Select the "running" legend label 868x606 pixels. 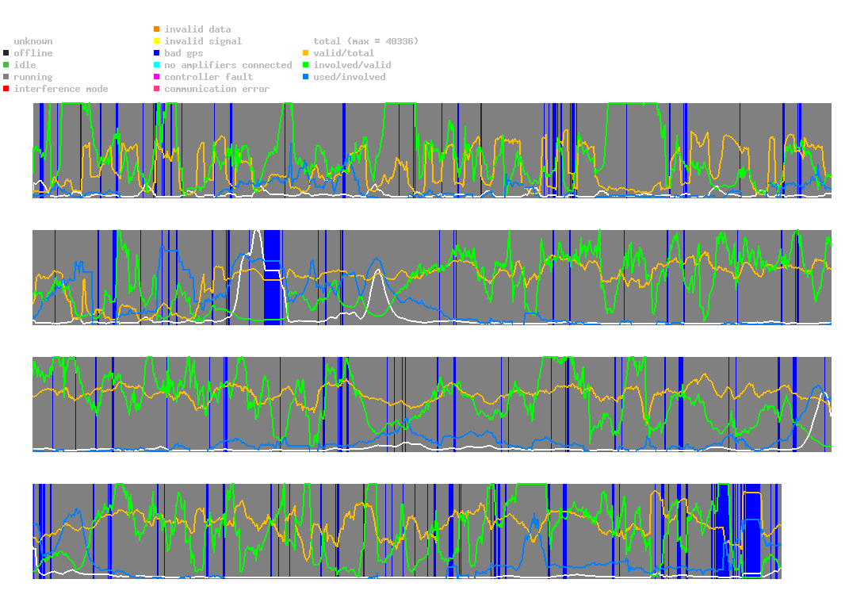click(33, 77)
